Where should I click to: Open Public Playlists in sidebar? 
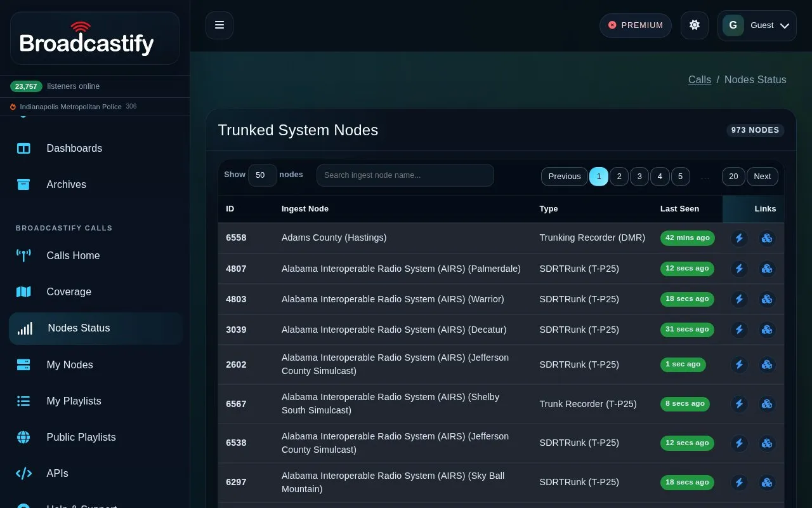click(95, 437)
